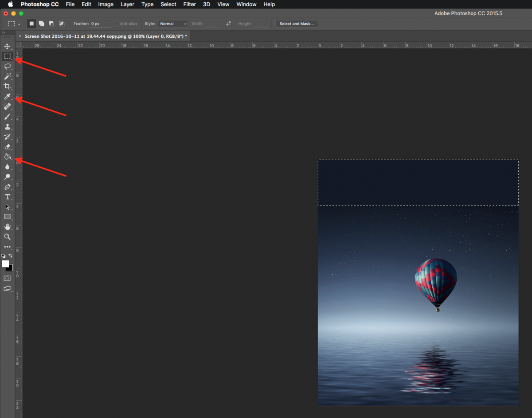Open the 3D menu
Screen dimensions: 532x418
[x=207, y=4]
